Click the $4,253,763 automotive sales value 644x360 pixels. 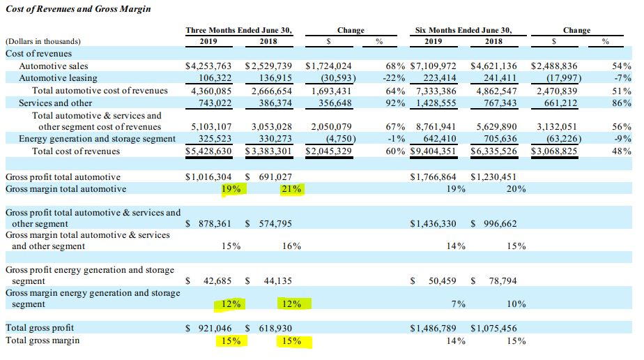pyautogui.click(x=212, y=66)
